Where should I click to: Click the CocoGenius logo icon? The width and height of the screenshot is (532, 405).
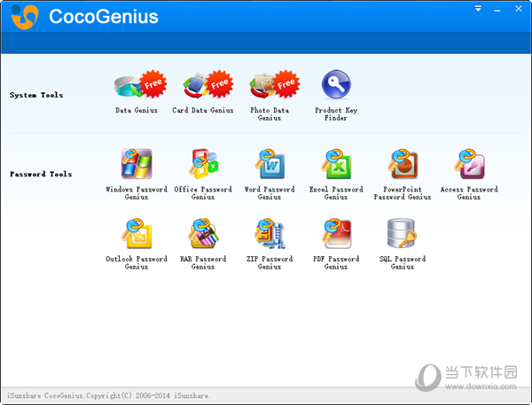24,17
